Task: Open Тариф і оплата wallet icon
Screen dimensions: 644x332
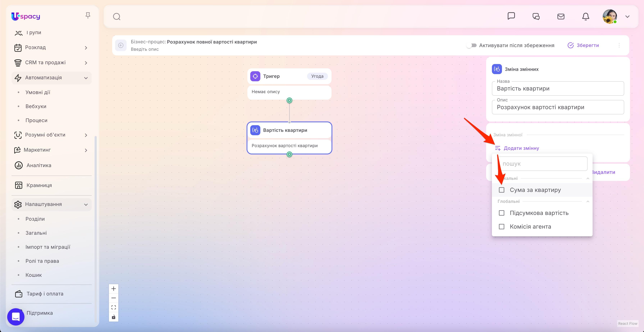Action: (x=19, y=294)
